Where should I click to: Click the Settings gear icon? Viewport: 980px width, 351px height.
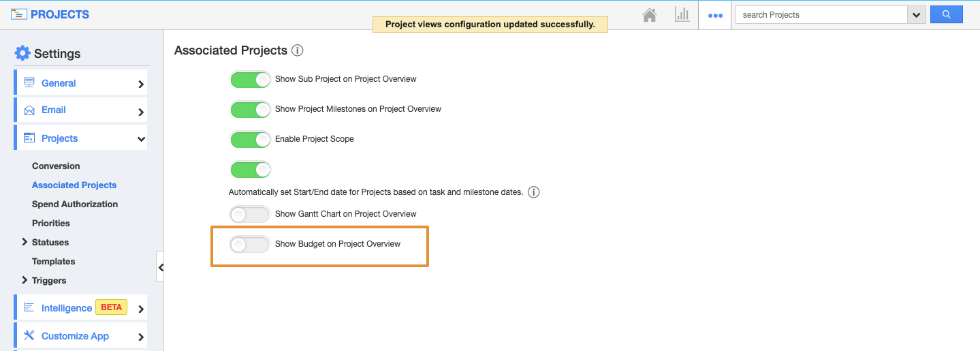pyautogui.click(x=22, y=53)
